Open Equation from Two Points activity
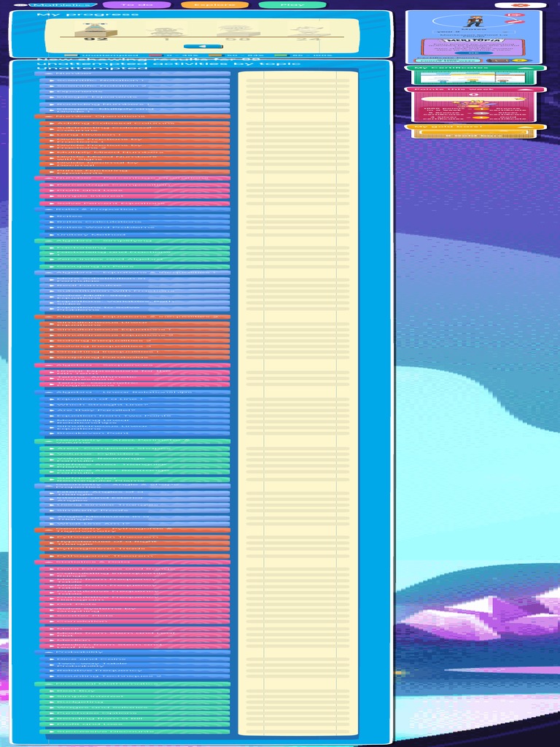Viewport: 560px width, 747px height. coord(135,416)
